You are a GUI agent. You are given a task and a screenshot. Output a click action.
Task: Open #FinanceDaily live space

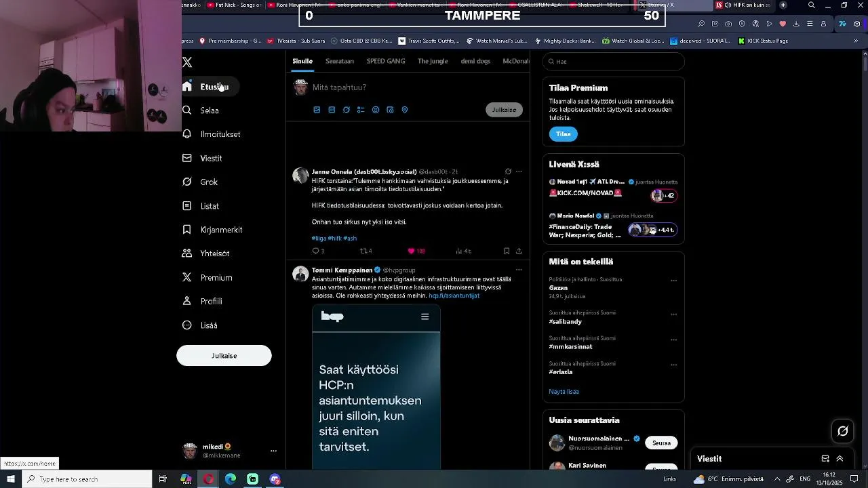(x=613, y=226)
